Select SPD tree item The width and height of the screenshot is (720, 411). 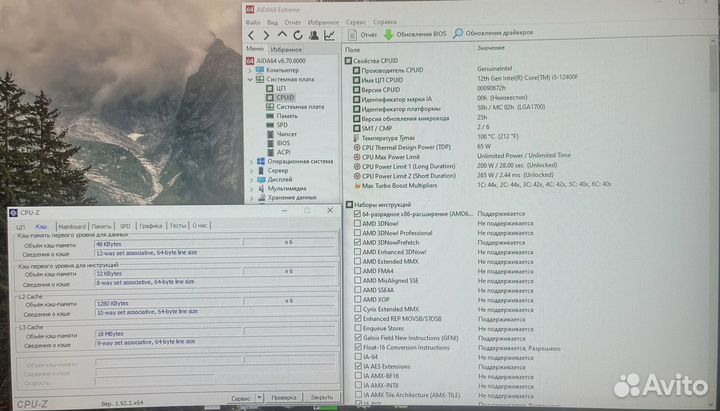277,125
